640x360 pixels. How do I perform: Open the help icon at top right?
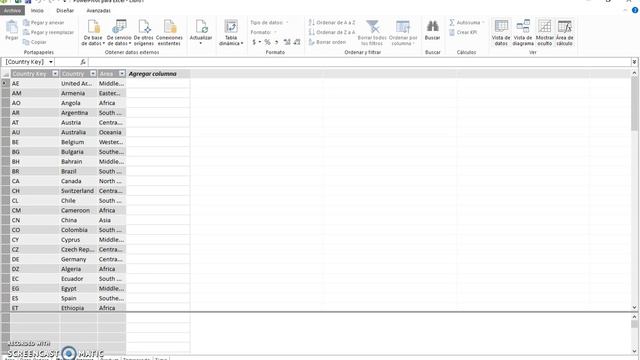[x=635, y=10]
